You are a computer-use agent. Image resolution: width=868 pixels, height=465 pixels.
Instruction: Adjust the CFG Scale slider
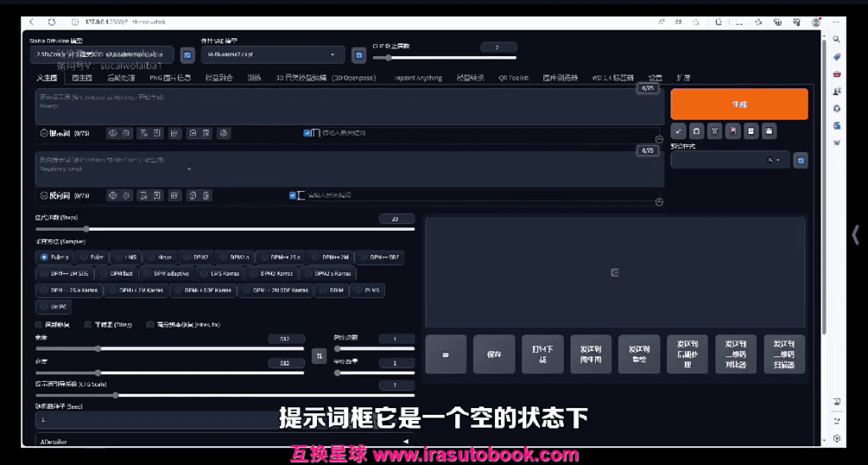[x=225, y=395]
